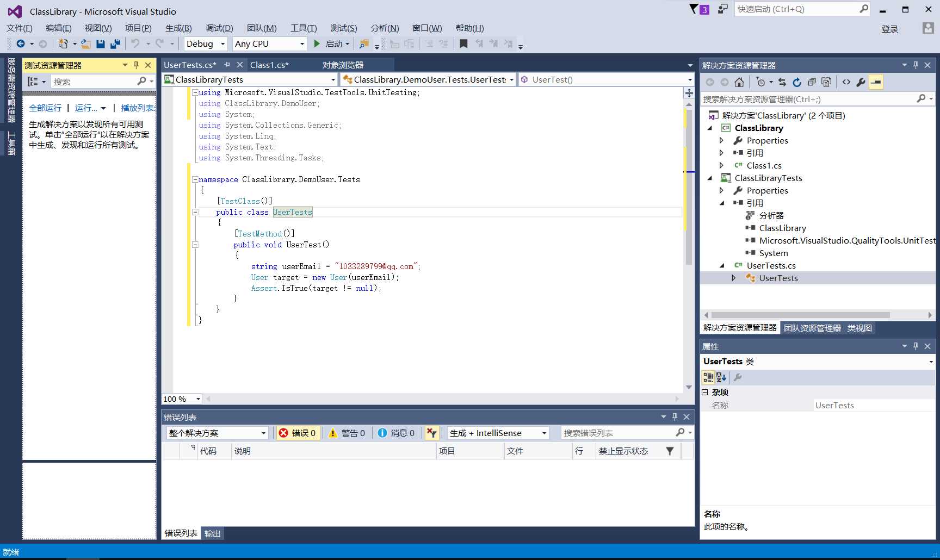This screenshot has width=940, height=560.
Task: Toggle a bookmark with the bookmark icon
Action: pyautogui.click(x=463, y=43)
